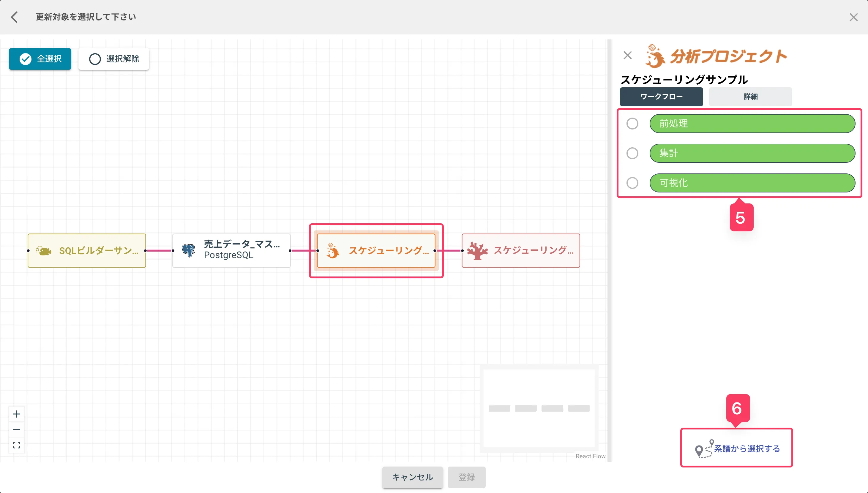This screenshot has height=493, width=868.
Task: Close the analysis project side panel
Action: click(x=628, y=55)
